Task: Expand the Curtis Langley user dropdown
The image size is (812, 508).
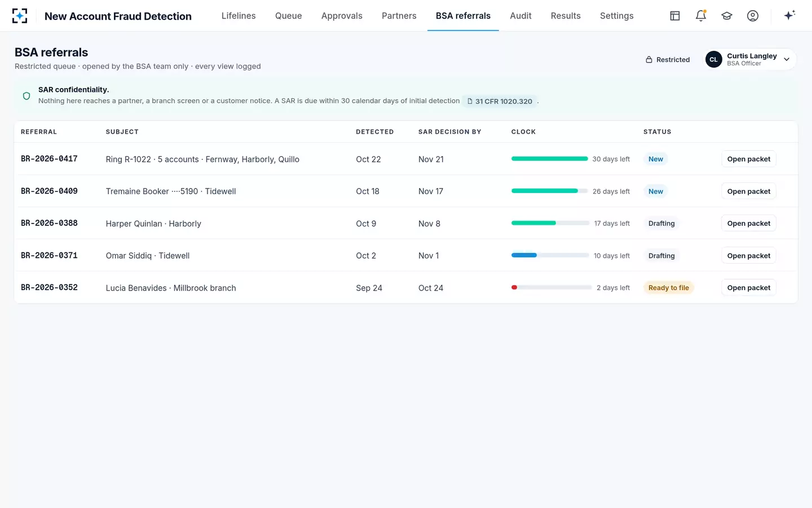Action: [787, 59]
